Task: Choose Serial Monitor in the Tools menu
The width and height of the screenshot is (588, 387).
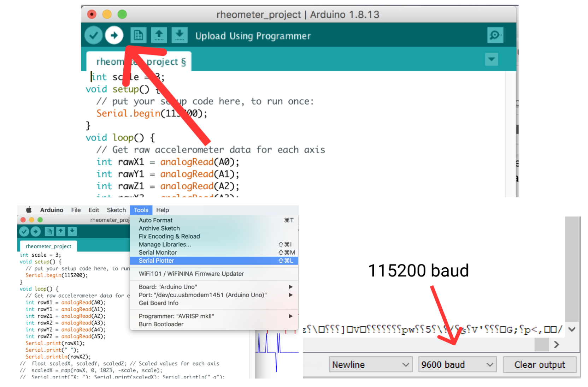Action: click(214, 253)
